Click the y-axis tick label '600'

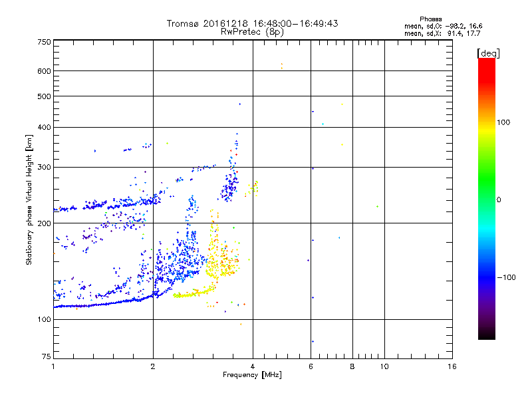coord(44,71)
